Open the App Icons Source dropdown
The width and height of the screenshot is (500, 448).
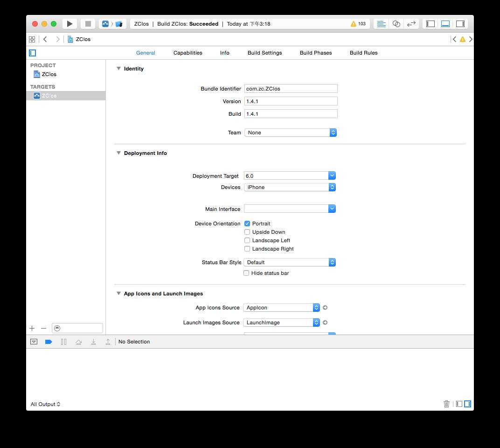click(x=281, y=308)
